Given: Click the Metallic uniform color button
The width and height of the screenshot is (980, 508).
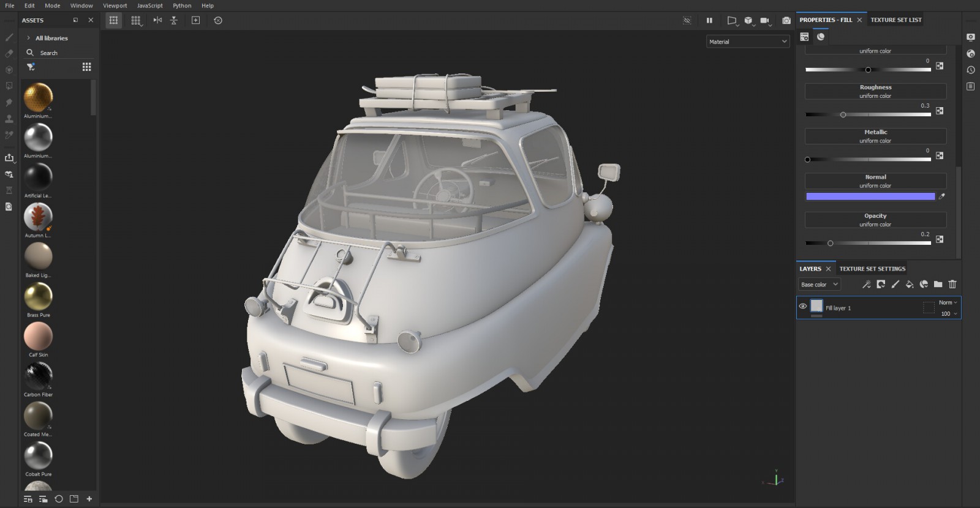Looking at the screenshot, I should [875, 136].
